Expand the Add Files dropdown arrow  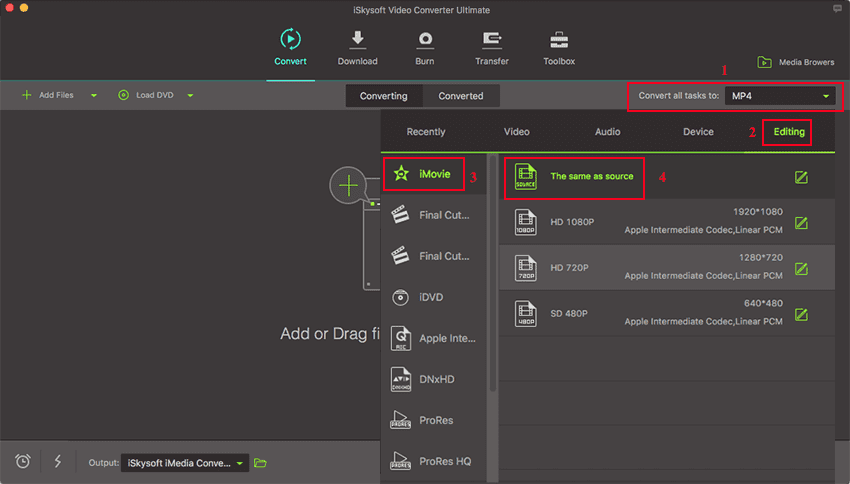tap(94, 96)
